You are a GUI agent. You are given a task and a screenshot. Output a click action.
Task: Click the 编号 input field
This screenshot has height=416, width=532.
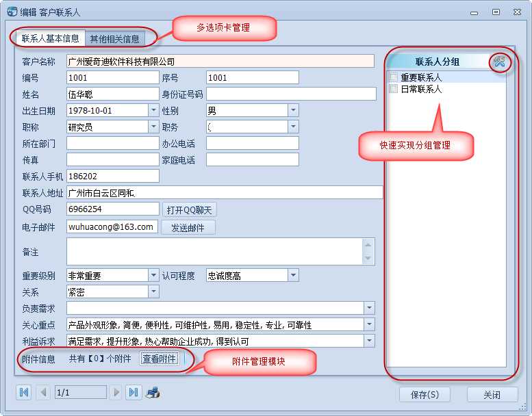pos(113,77)
